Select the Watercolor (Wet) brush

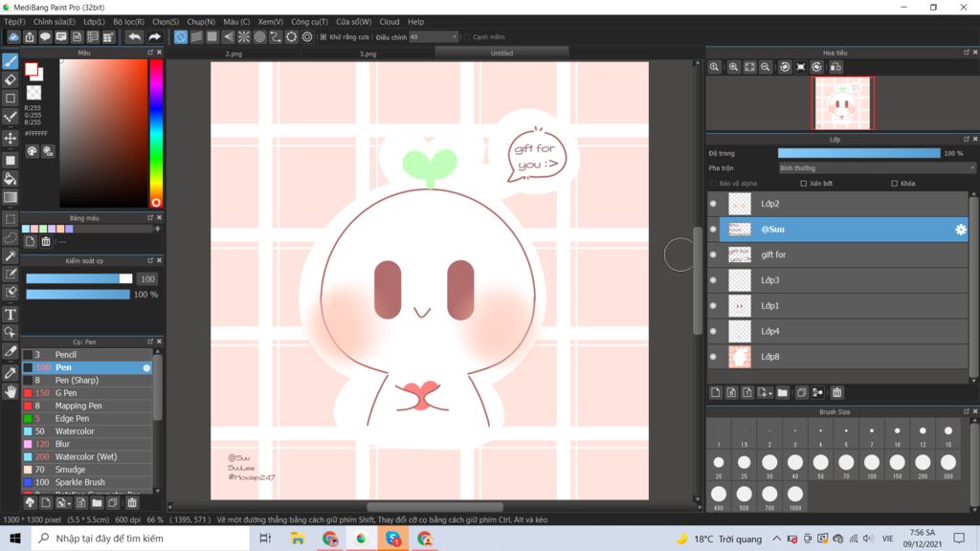pyautogui.click(x=88, y=457)
